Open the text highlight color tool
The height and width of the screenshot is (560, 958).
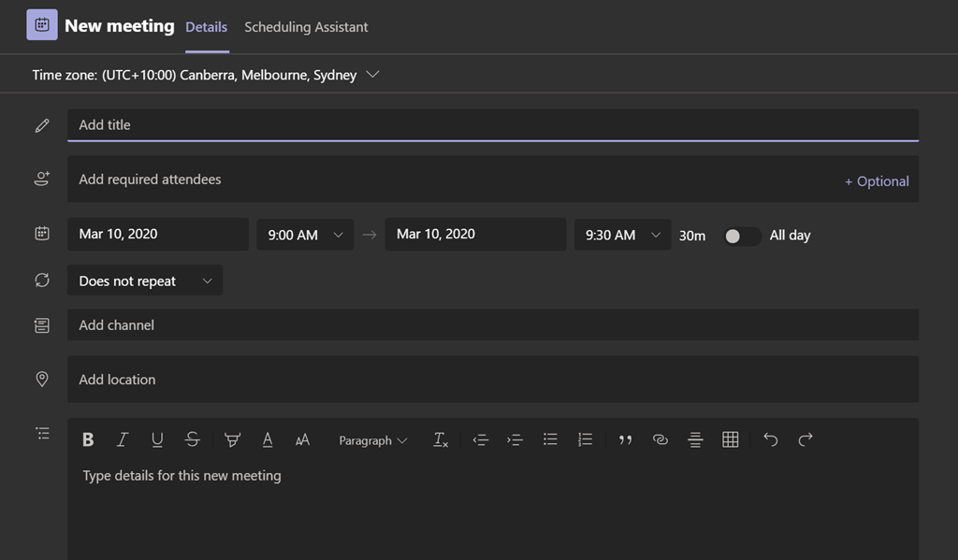tap(232, 439)
